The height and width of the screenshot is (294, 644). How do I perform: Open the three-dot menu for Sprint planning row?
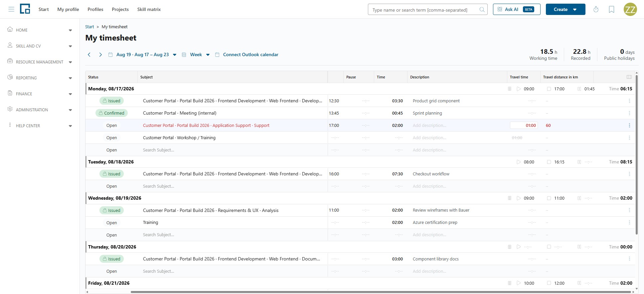click(x=629, y=113)
